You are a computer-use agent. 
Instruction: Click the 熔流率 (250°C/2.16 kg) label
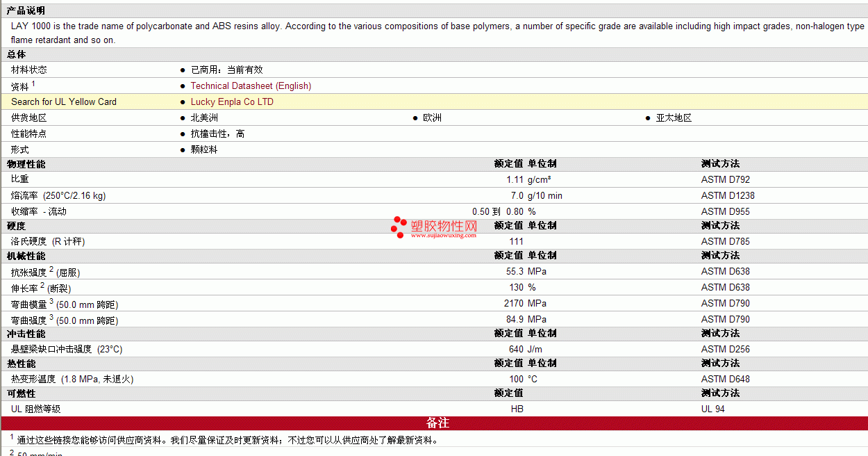pos(58,196)
